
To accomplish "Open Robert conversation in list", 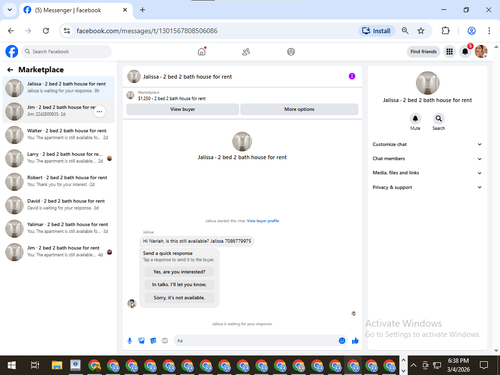I will 59,181.
